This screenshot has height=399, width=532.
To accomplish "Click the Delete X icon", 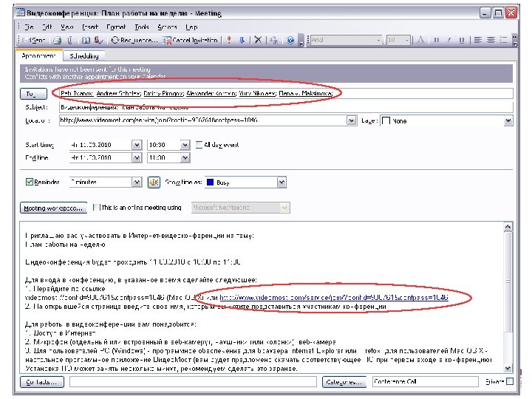I will point(258,41).
